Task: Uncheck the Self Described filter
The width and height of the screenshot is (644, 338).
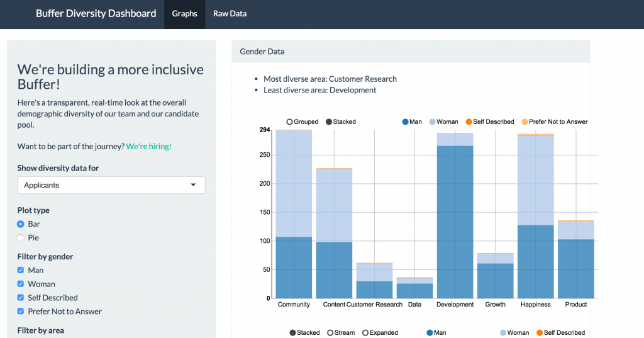Action: click(21, 297)
